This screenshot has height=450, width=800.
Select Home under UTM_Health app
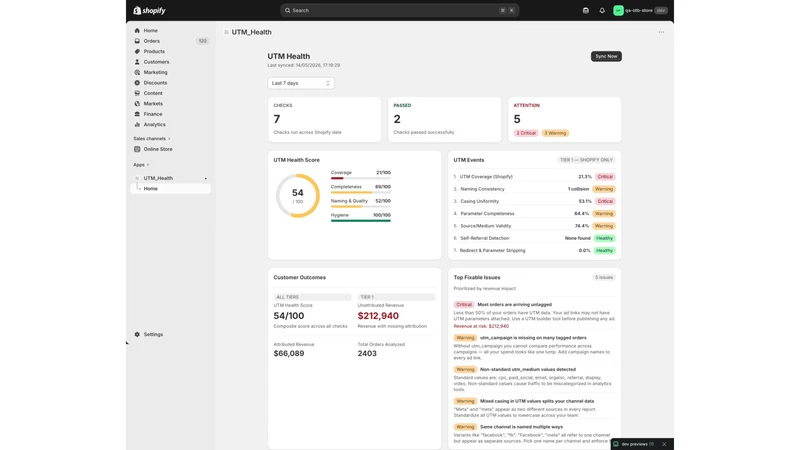click(x=171, y=189)
